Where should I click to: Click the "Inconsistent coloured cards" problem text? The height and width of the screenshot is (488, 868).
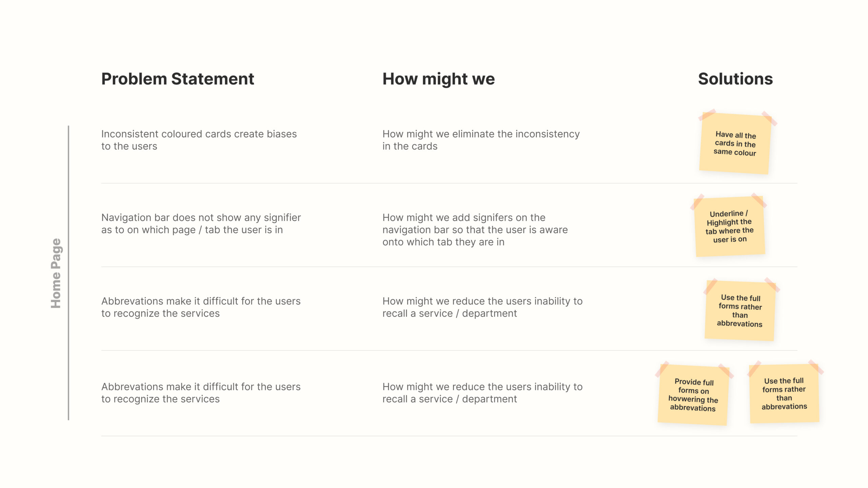pos(199,140)
